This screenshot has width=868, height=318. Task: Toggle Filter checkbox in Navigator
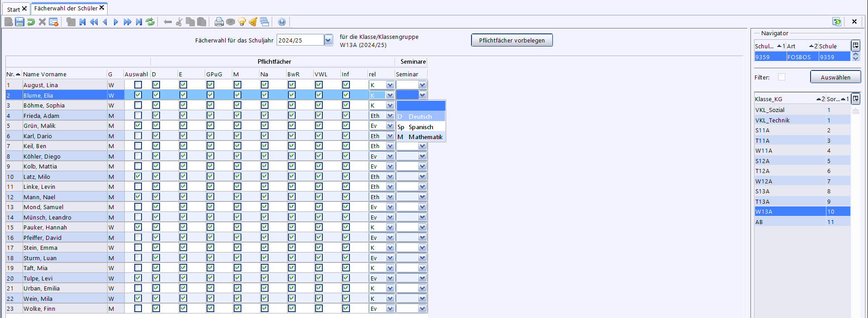click(782, 77)
